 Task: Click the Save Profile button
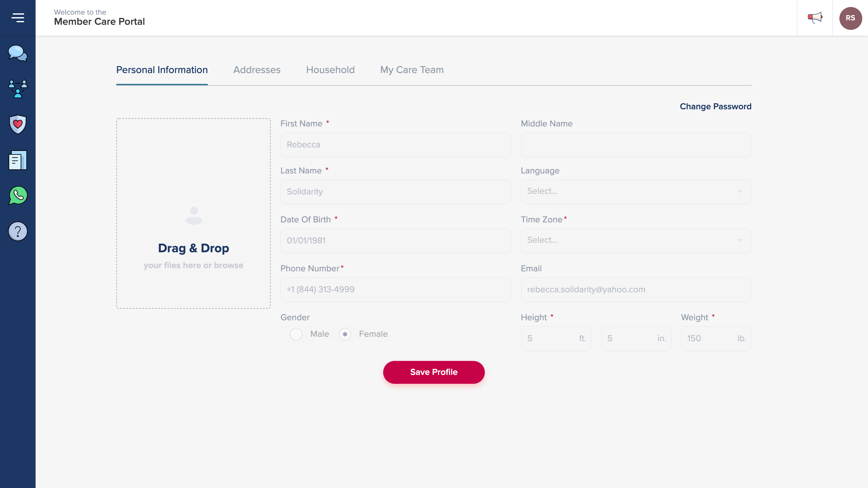click(x=434, y=372)
